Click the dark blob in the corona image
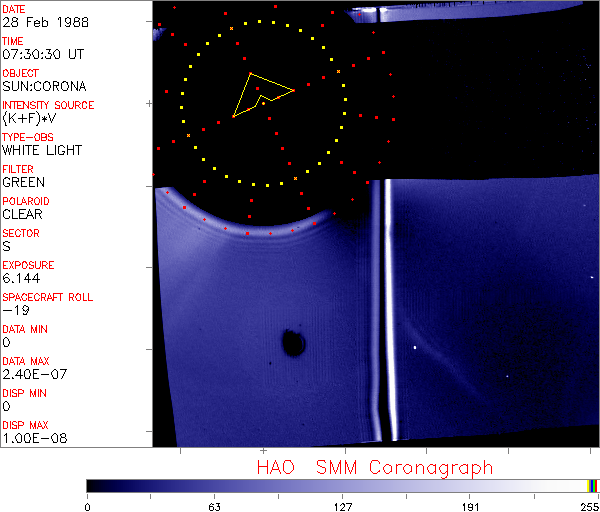The width and height of the screenshot is (600, 512). 293,342
